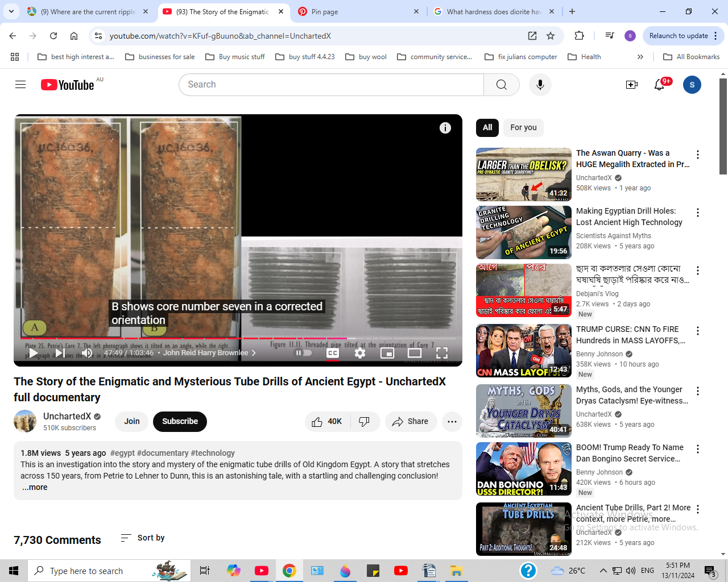
Task: Enter full screen mode
Action: click(442, 353)
